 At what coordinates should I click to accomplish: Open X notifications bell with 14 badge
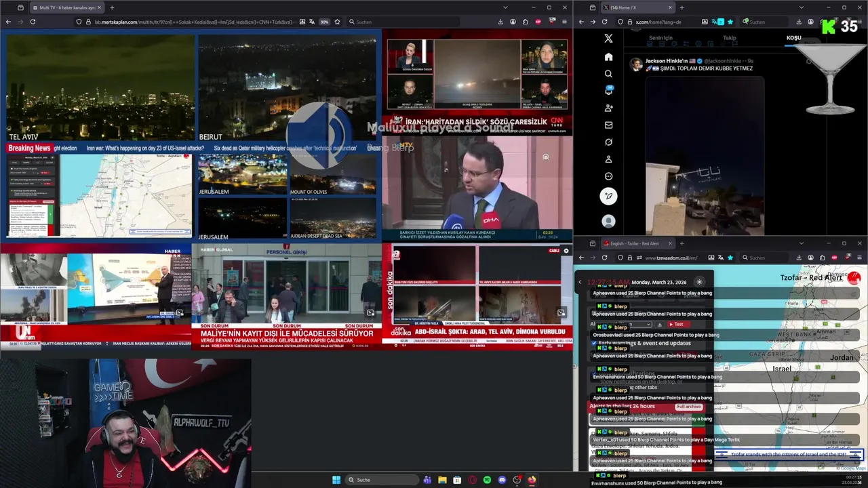click(x=608, y=91)
